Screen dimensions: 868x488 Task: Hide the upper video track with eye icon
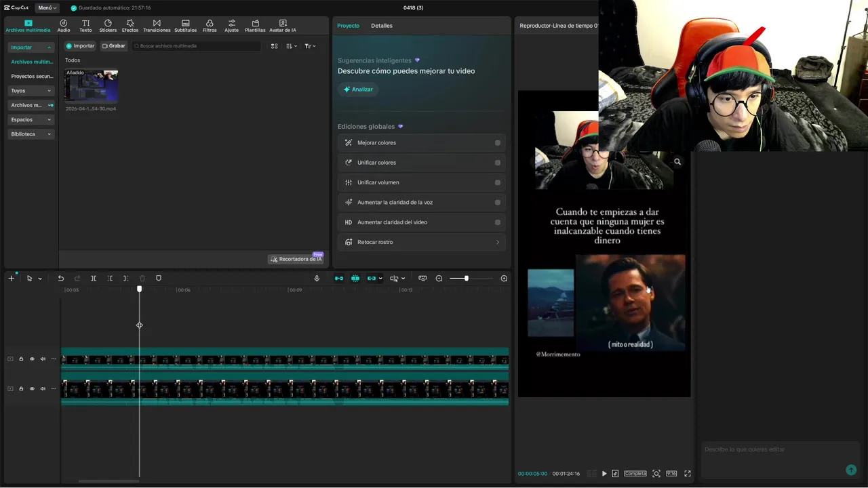click(x=32, y=359)
